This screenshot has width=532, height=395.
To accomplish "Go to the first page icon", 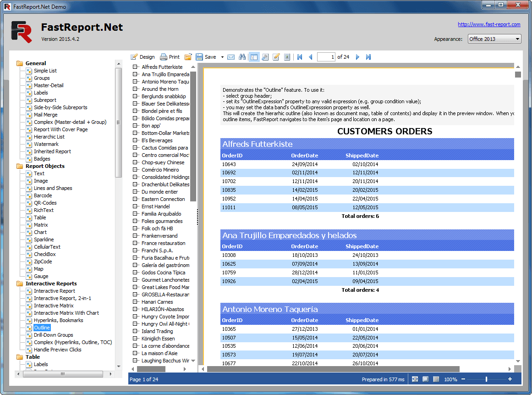I will tap(300, 57).
